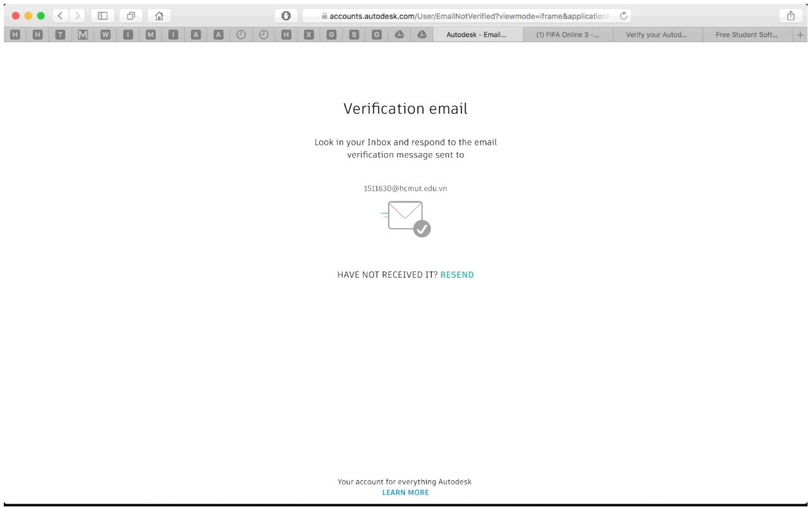
Task: Open tab overview with the show-all-tabs icon
Action: (130, 15)
